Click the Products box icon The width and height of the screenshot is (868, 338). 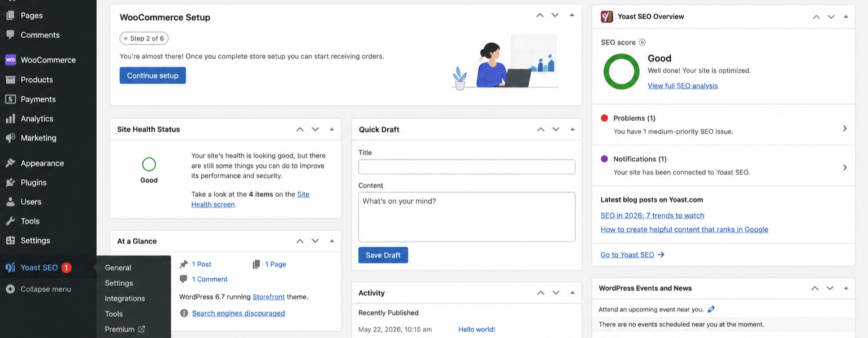click(x=10, y=80)
